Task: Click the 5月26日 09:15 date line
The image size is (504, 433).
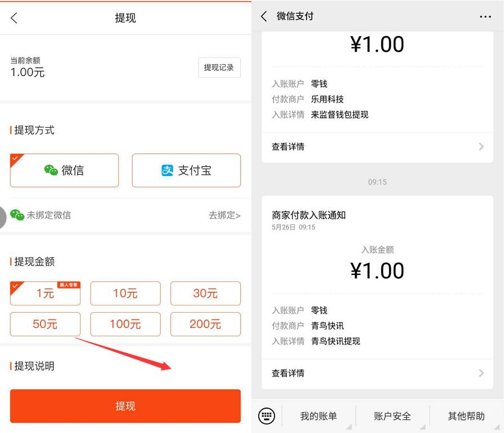Action: tap(293, 227)
